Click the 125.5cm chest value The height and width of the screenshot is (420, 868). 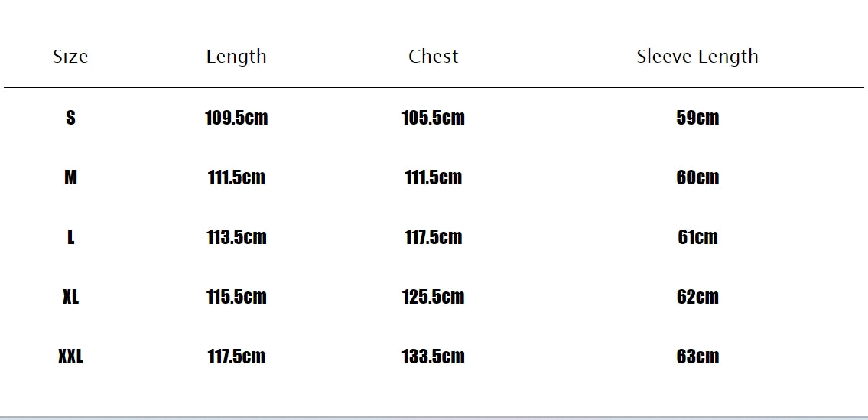[x=434, y=296]
